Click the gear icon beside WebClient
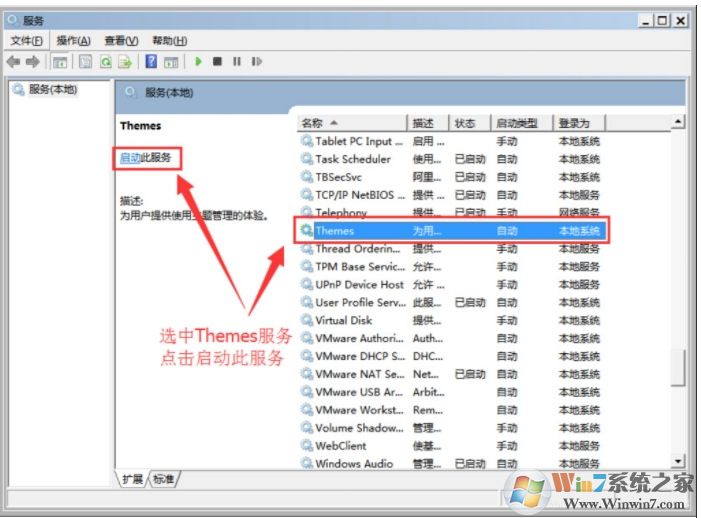The image size is (701, 518). (307, 446)
